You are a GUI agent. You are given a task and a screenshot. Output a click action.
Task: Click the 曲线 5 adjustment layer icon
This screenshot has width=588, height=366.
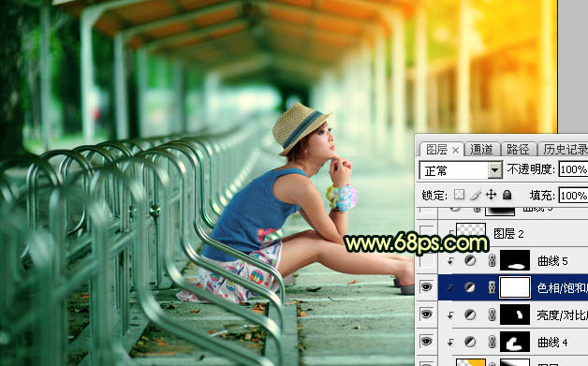[x=470, y=260]
